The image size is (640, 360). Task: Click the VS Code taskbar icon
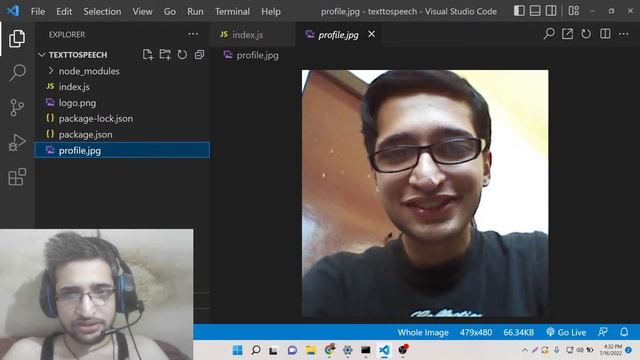[x=384, y=350]
